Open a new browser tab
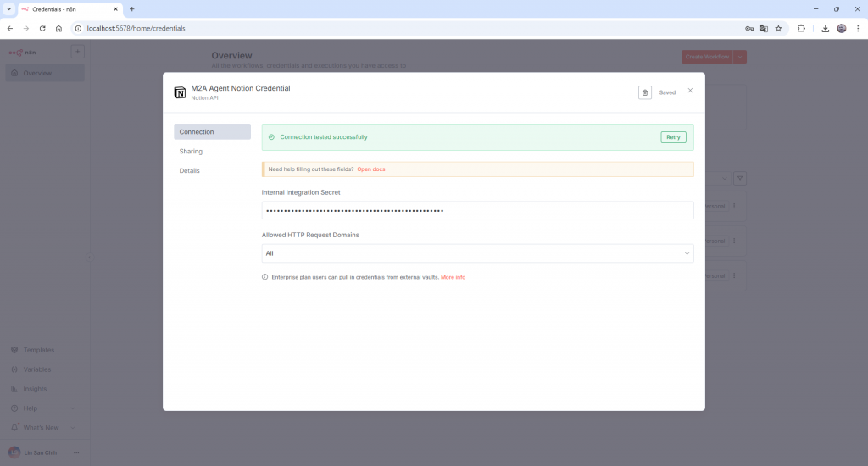868x466 pixels. click(x=131, y=8)
